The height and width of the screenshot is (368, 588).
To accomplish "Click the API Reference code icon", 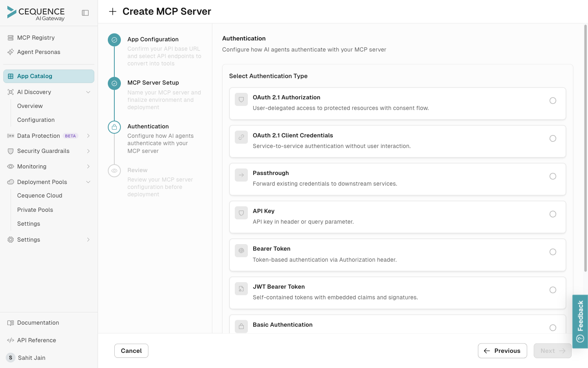I will coord(11,340).
